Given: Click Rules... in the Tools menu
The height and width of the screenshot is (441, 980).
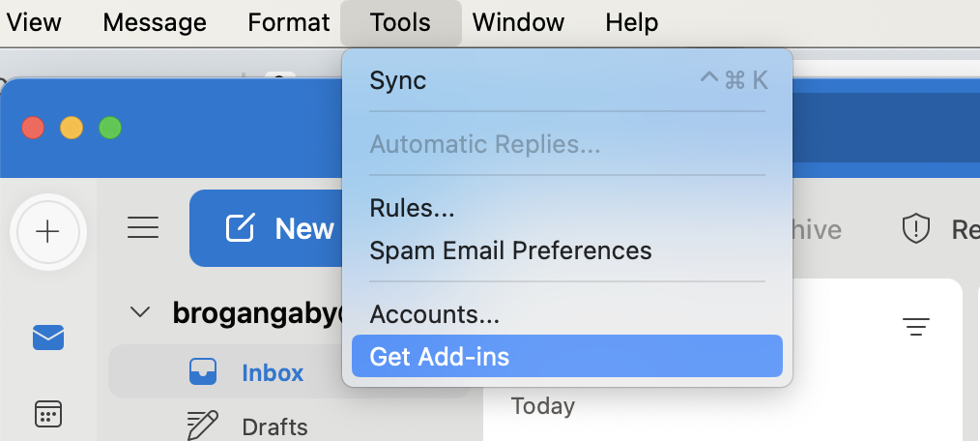Looking at the screenshot, I should click(412, 207).
